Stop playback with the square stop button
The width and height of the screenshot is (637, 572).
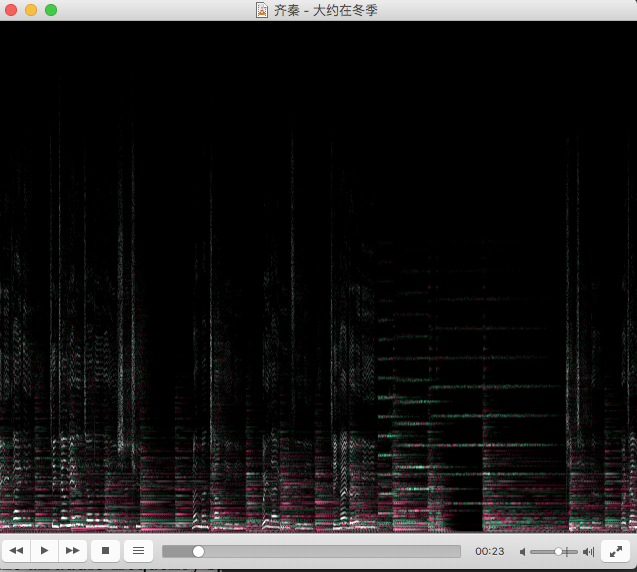pyautogui.click(x=106, y=551)
